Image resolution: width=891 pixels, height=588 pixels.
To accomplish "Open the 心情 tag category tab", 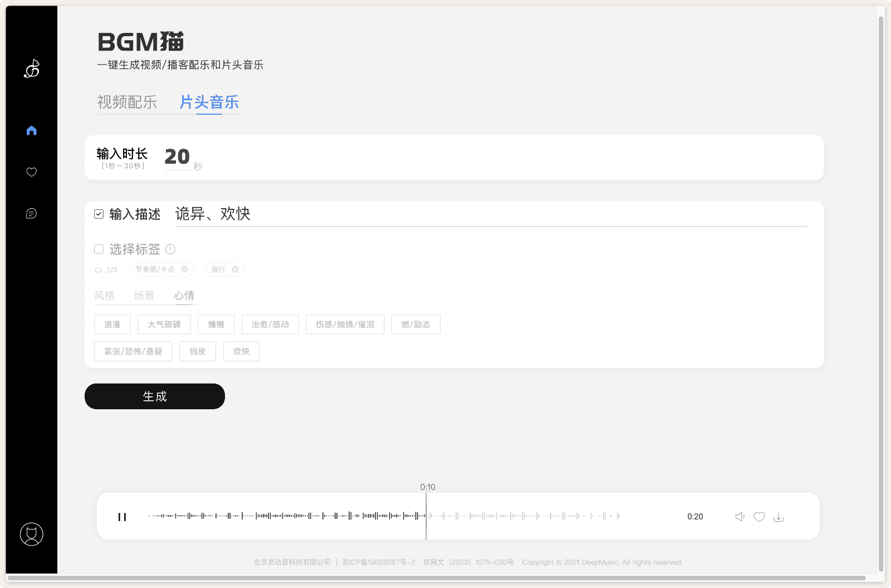I will [x=184, y=296].
